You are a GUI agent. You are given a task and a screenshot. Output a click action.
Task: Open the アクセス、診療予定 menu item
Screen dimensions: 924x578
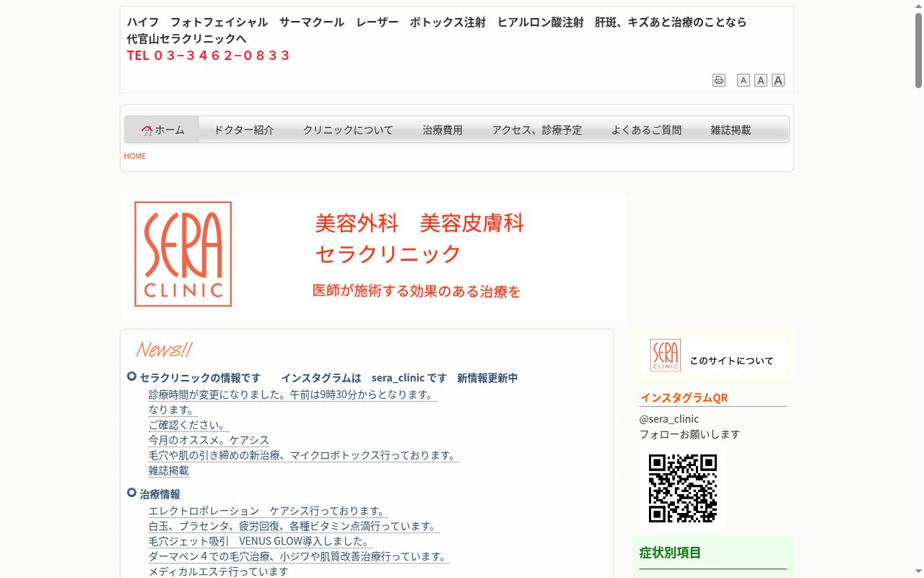(x=536, y=130)
